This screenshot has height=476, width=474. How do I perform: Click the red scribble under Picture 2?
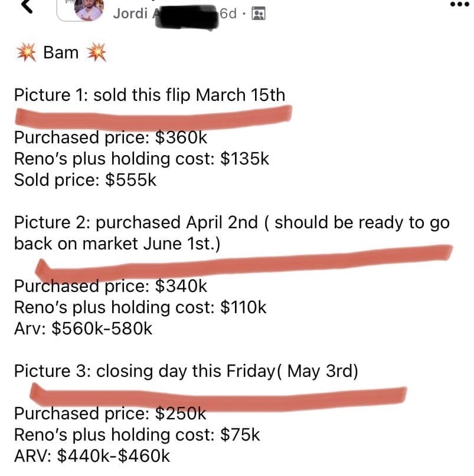[242, 262]
